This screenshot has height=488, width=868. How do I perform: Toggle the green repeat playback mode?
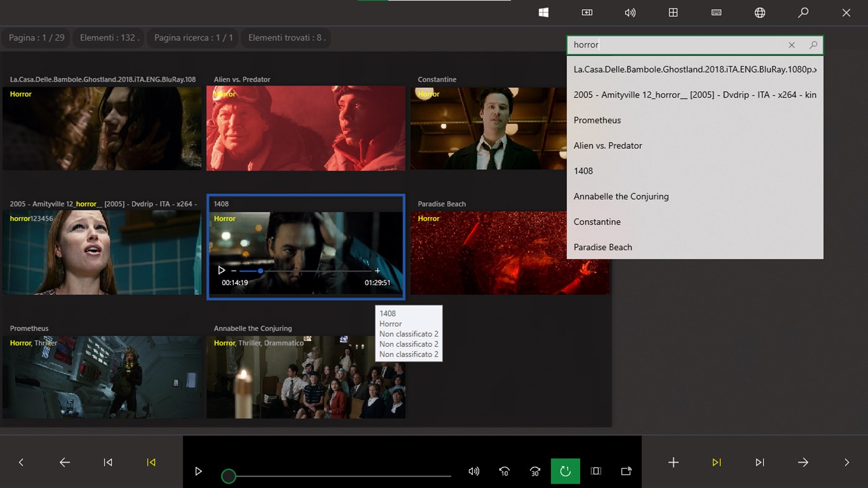tap(565, 471)
